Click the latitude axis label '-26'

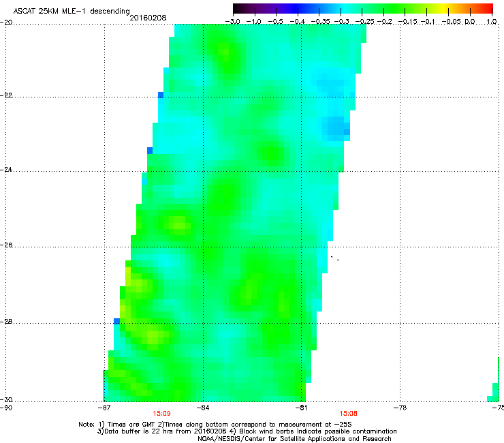pos(6,245)
